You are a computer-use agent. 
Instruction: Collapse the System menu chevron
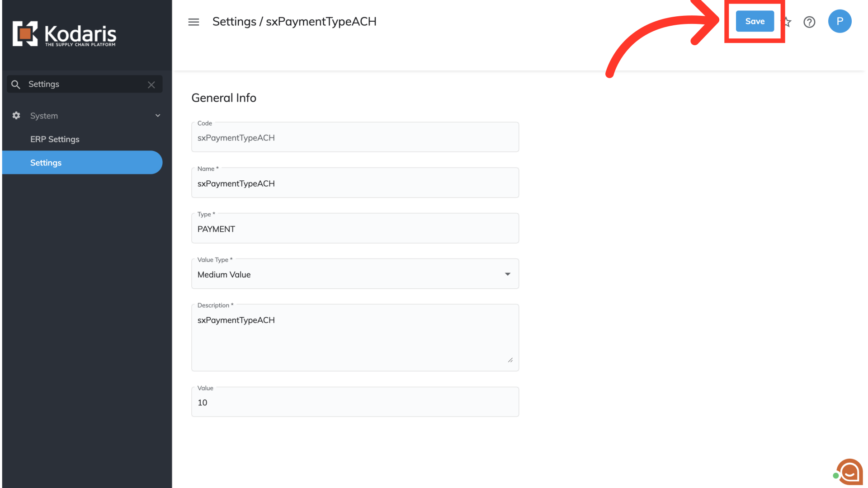158,116
